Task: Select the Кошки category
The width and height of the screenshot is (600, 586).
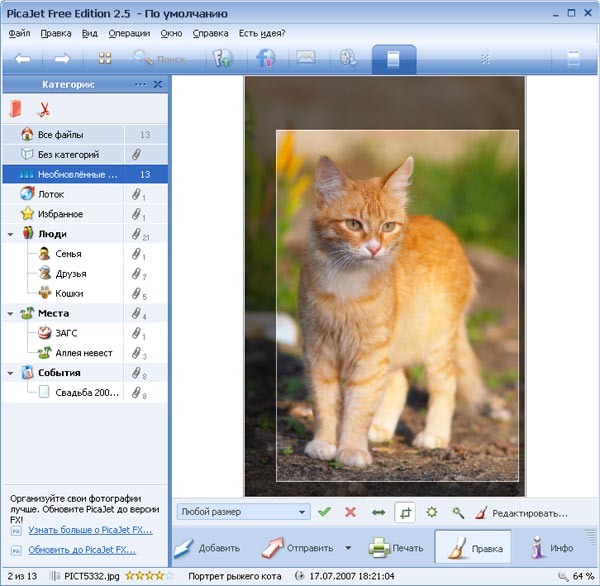Action: click(85, 294)
